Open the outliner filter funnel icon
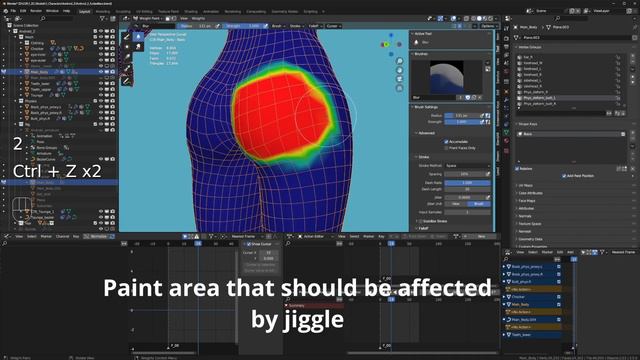This screenshot has height=360, width=640. 102,18
